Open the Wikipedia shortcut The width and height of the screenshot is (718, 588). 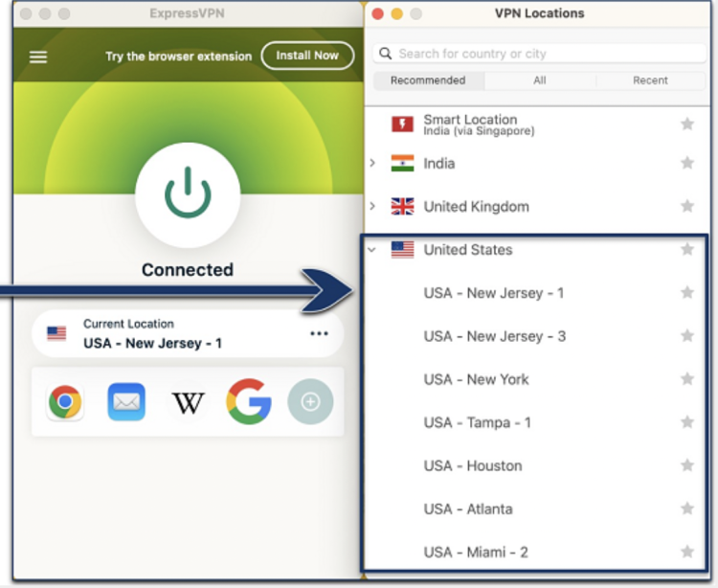(189, 402)
